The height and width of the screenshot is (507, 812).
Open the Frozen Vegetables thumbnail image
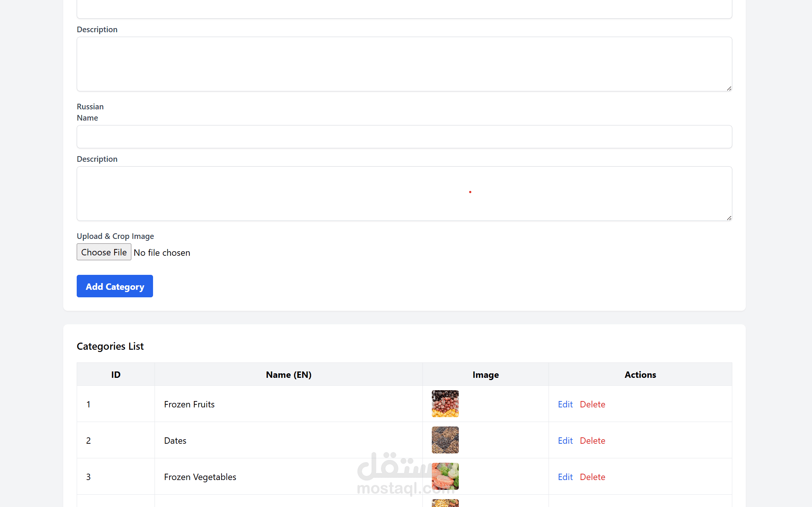445,476
